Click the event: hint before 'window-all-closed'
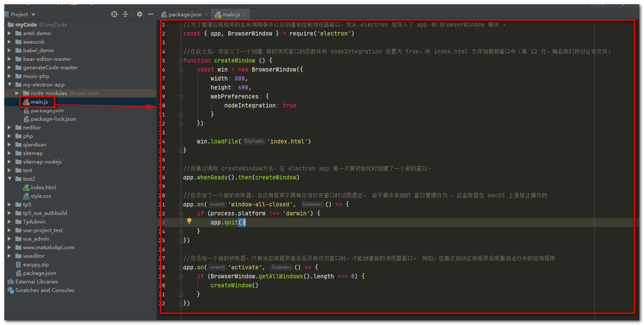This screenshot has width=644, height=325. coord(218,204)
